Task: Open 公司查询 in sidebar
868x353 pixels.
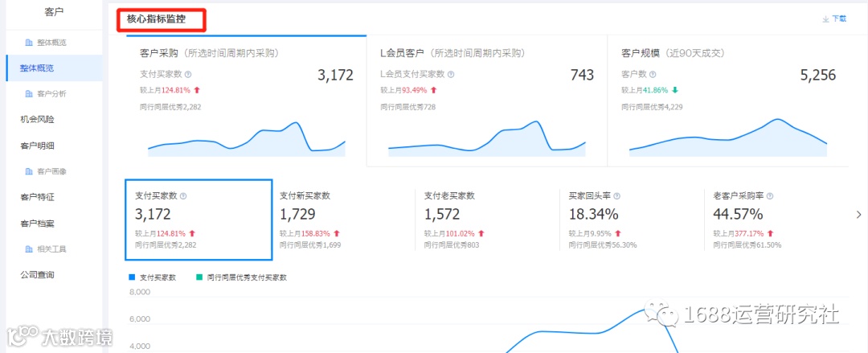Action: pos(37,274)
